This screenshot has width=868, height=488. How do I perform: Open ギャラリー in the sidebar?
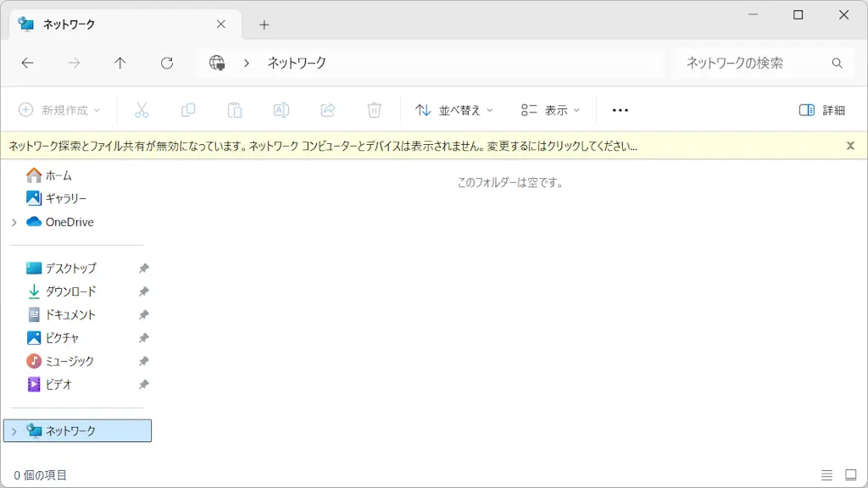[x=65, y=198]
